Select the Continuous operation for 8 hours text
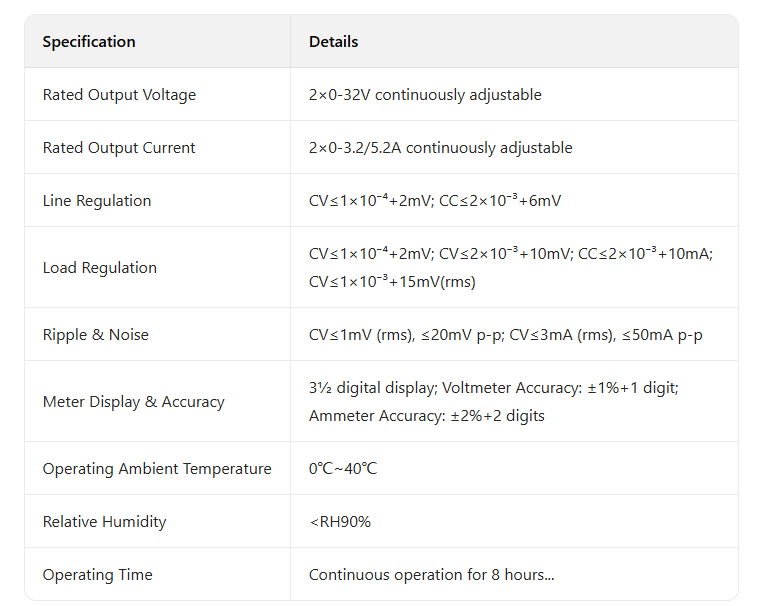Screen dimensions: 760x606 tap(431, 575)
